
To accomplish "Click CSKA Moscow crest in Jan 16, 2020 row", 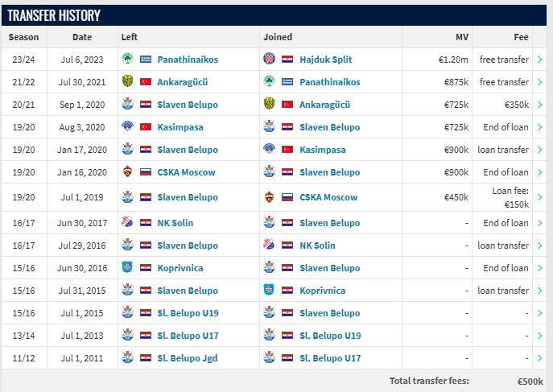I will point(127,171).
